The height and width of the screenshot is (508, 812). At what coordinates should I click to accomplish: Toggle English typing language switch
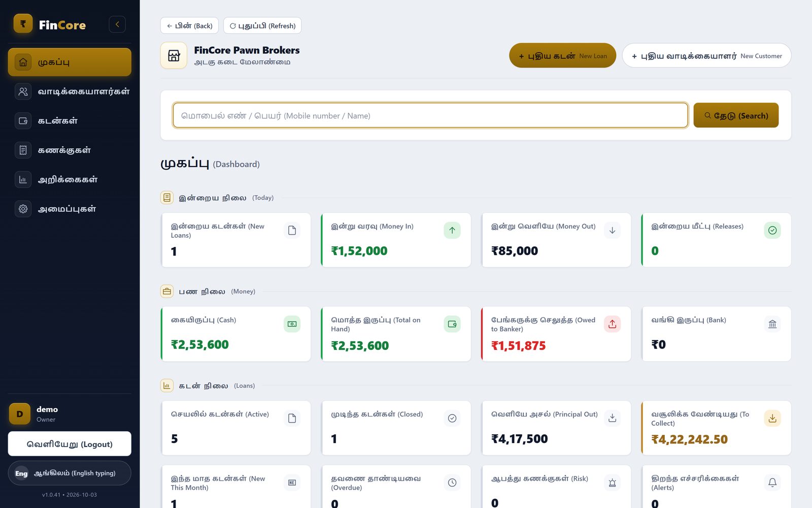[x=70, y=473]
